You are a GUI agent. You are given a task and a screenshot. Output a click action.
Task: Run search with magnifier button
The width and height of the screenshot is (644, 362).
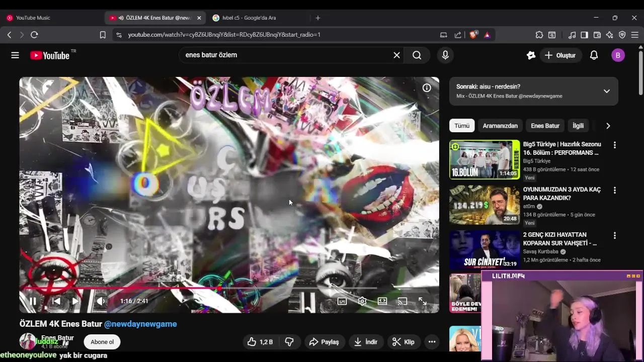[x=417, y=55]
